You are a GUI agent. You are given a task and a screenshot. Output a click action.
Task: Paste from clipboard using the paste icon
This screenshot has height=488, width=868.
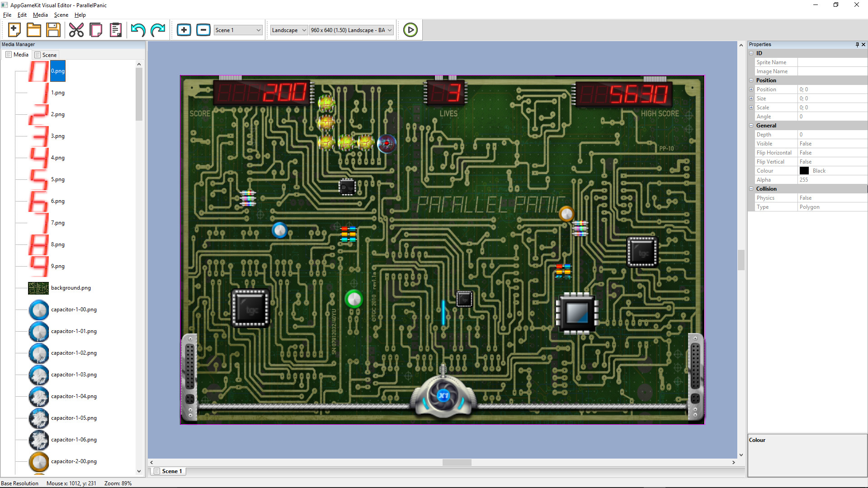tap(115, 29)
